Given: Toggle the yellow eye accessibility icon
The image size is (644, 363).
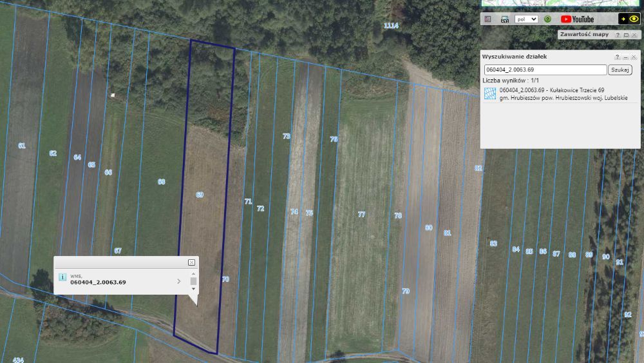Looking at the screenshot, I should [634, 19].
